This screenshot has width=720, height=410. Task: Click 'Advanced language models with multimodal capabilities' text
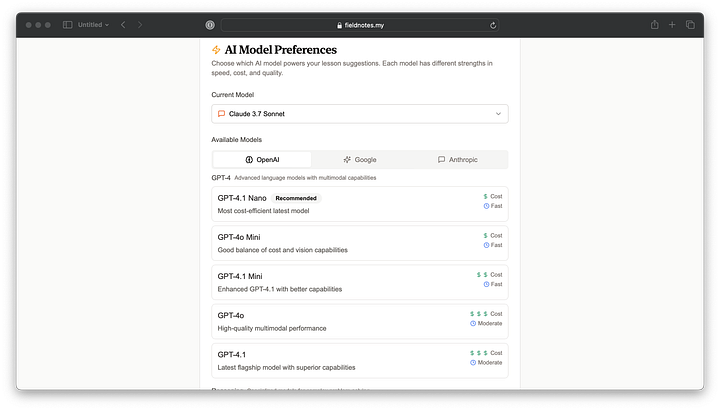point(305,178)
